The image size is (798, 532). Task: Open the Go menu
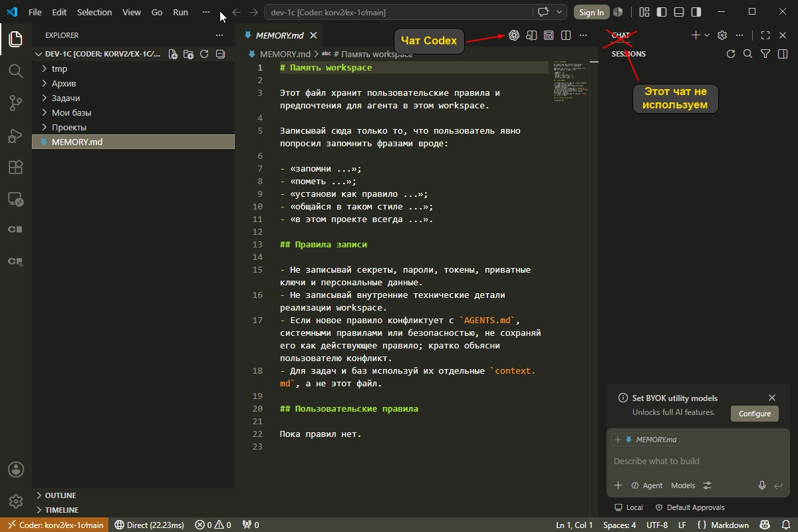coord(157,12)
